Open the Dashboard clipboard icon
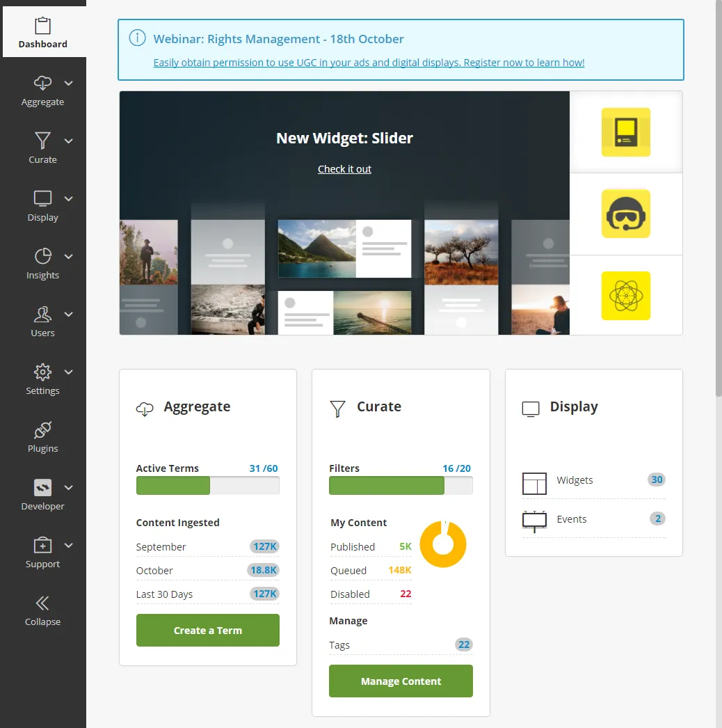 (x=42, y=26)
